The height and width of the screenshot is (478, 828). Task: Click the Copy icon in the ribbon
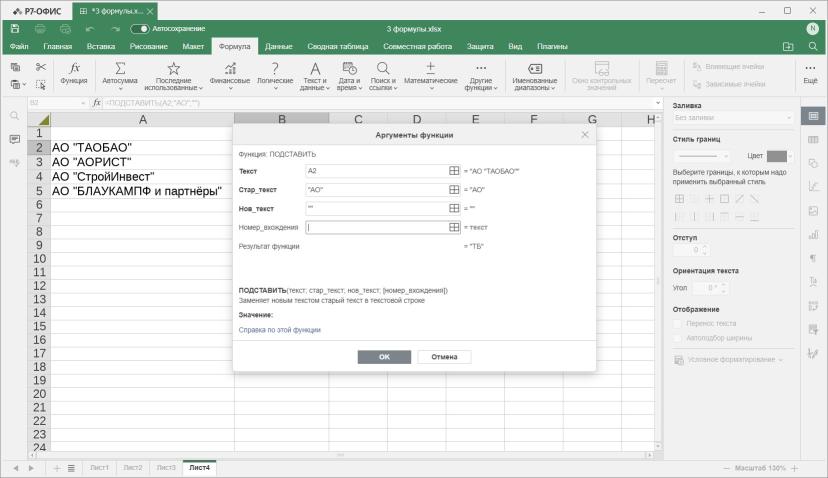click(x=15, y=67)
